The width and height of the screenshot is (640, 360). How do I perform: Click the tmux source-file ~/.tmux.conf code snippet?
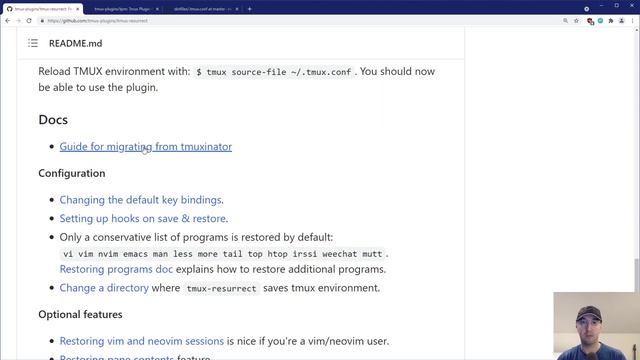tap(273, 72)
